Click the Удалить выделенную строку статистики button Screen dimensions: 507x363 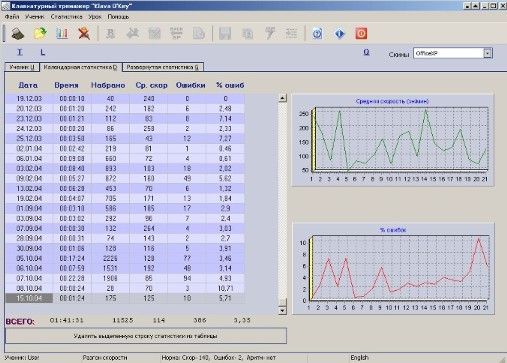146,336
